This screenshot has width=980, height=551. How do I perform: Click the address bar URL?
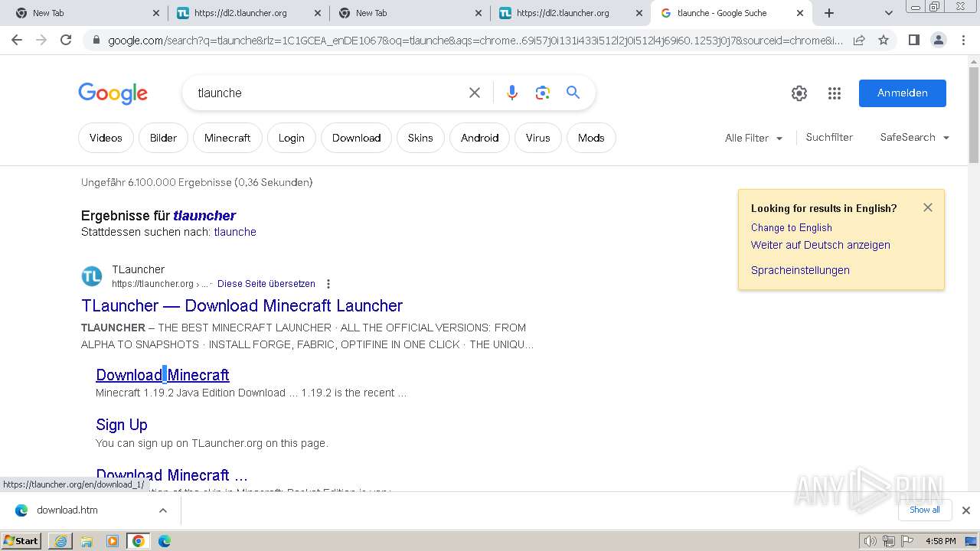coord(475,40)
